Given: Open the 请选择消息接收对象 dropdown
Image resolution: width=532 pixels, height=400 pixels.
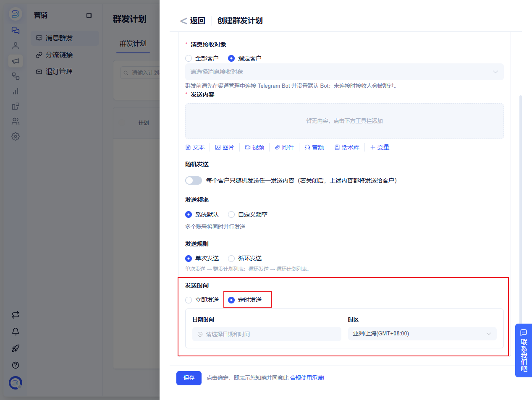Looking at the screenshot, I should click(x=344, y=72).
